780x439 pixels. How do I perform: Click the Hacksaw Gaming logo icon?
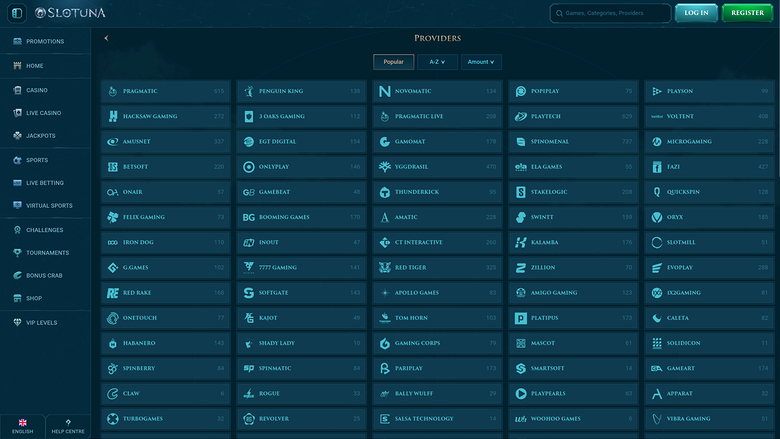[x=113, y=116]
